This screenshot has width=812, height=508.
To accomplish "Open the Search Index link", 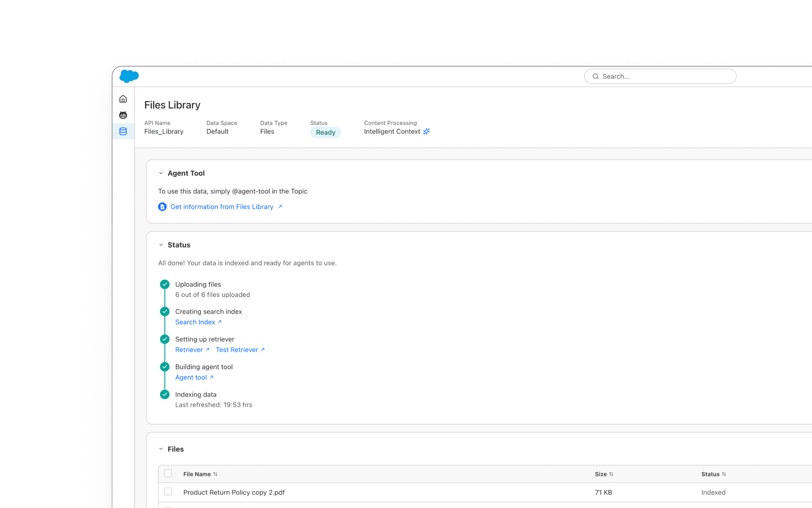I will 195,322.
